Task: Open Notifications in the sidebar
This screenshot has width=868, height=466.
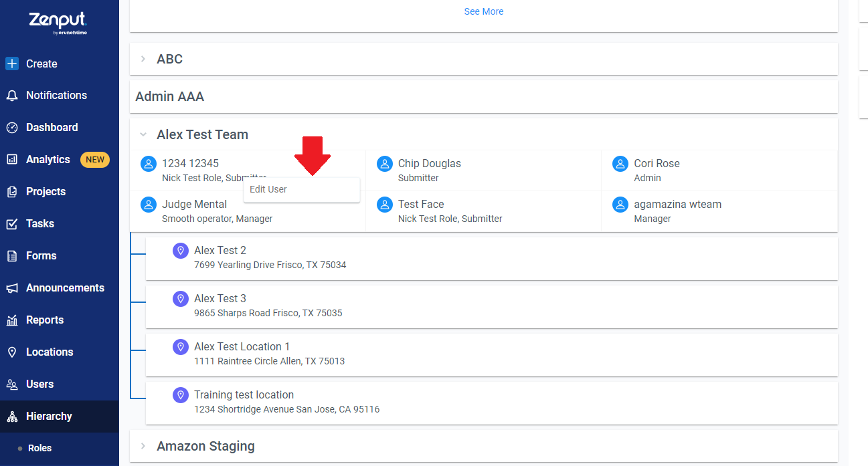Action: (56, 96)
